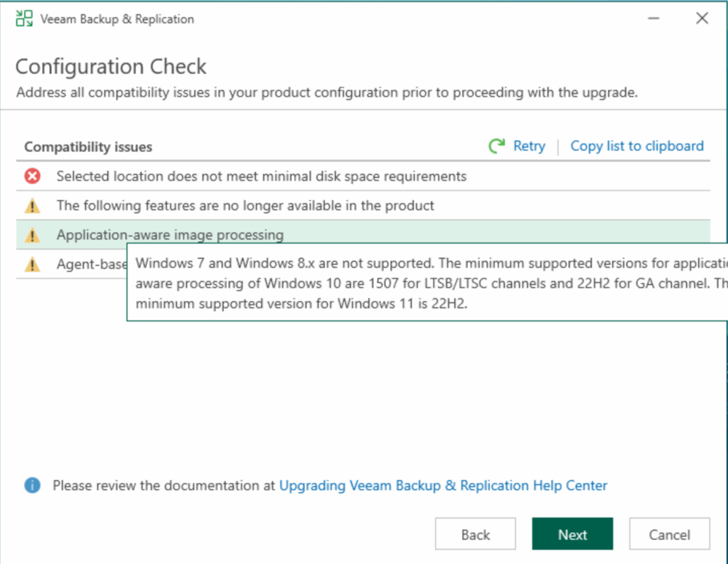Select the Agent-based issue row text

click(91, 265)
